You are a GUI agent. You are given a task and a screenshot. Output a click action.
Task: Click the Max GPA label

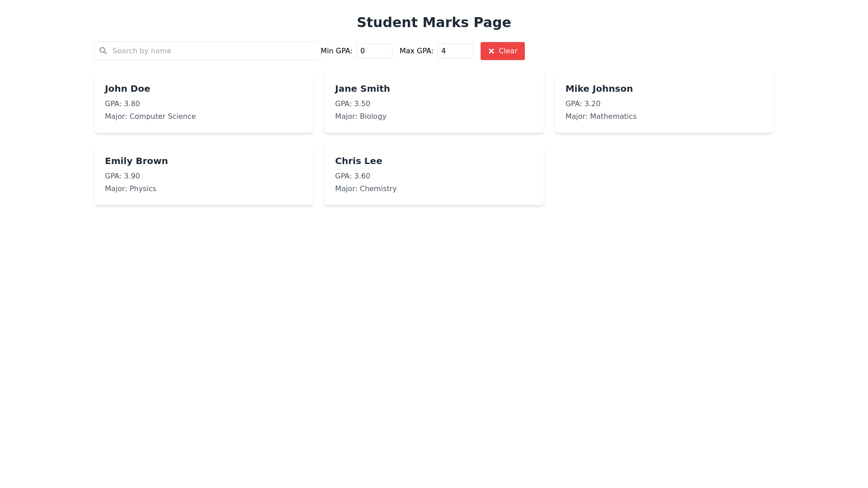click(x=416, y=51)
